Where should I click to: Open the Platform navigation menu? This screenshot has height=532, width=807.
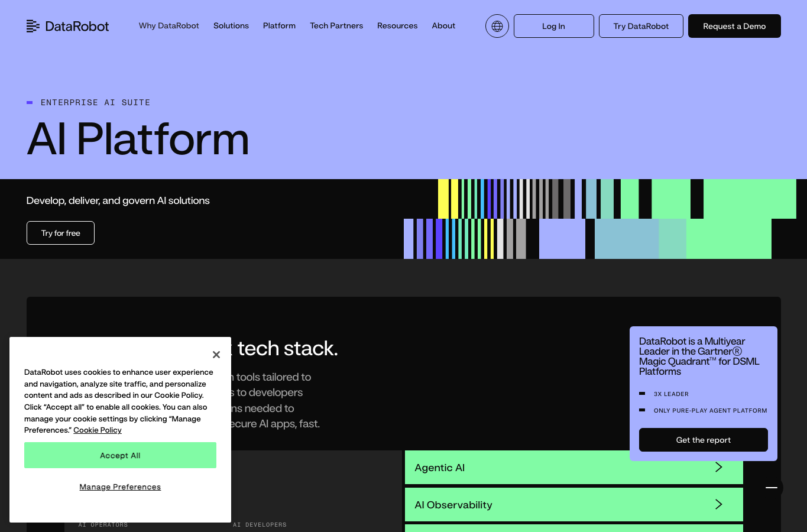[x=279, y=26]
